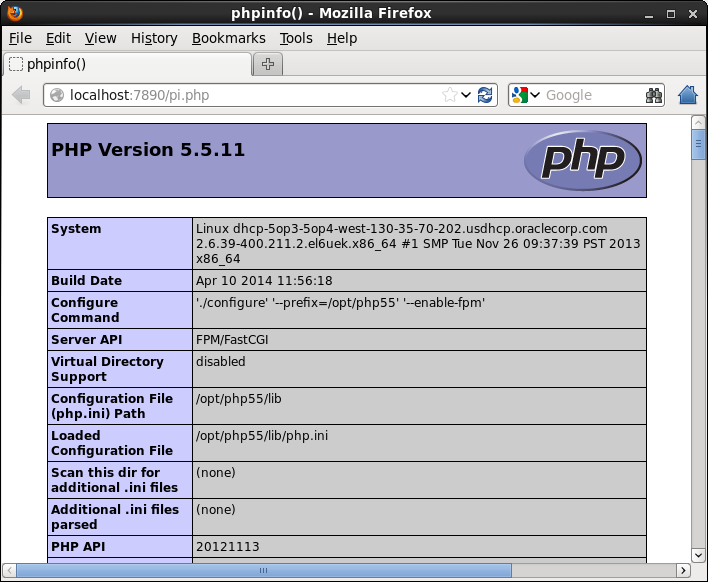
Task: Click the Google search engine icon
Action: click(520, 95)
